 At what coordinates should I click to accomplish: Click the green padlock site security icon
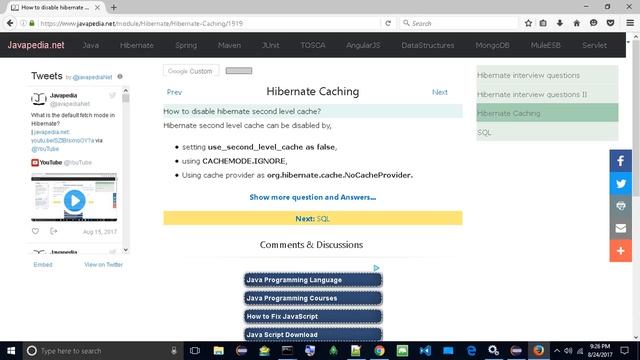32,23
